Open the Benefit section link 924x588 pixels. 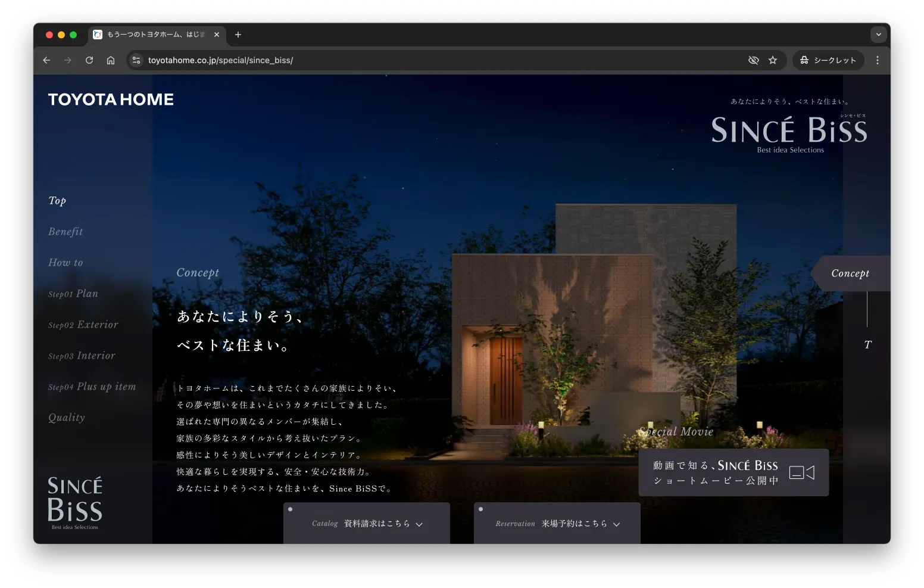point(65,232)
